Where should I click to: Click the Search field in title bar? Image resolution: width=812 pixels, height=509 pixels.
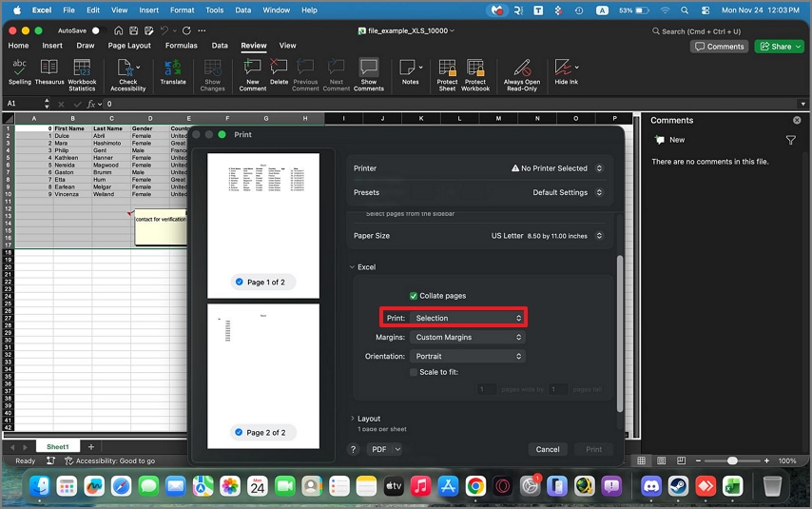[x=697, y=31]
